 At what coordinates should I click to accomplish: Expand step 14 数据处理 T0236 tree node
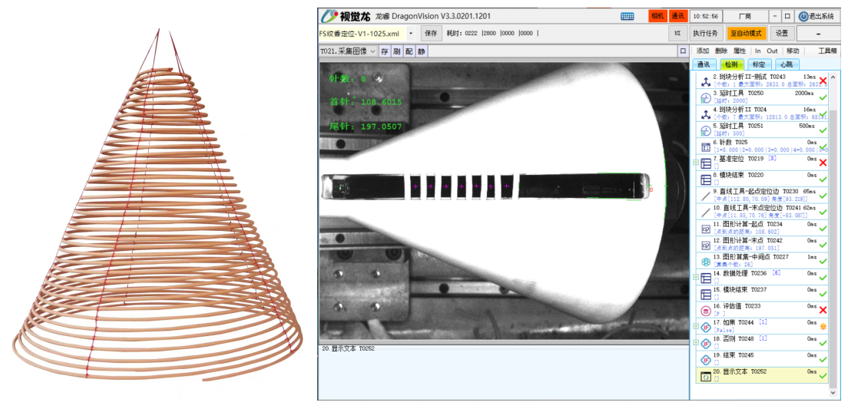click(x=696, y=277)
